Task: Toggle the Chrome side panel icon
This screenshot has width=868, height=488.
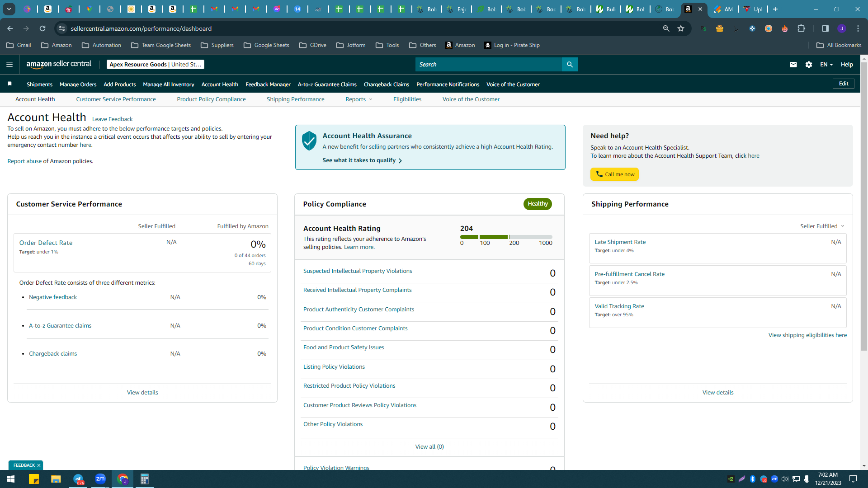Action: [x=826, y=28]
